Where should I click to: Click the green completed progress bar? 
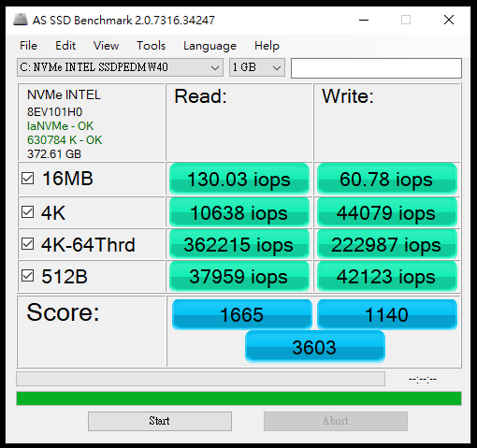pyautogui.click(x=238, y=398)
